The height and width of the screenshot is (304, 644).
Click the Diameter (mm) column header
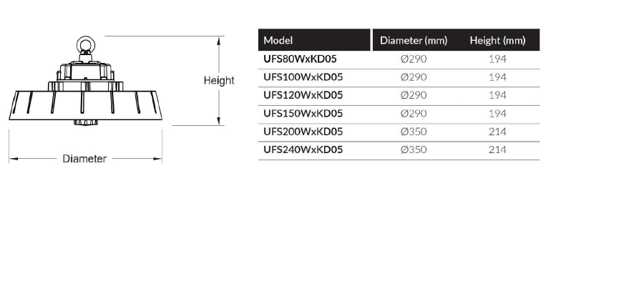pos(414,40)
